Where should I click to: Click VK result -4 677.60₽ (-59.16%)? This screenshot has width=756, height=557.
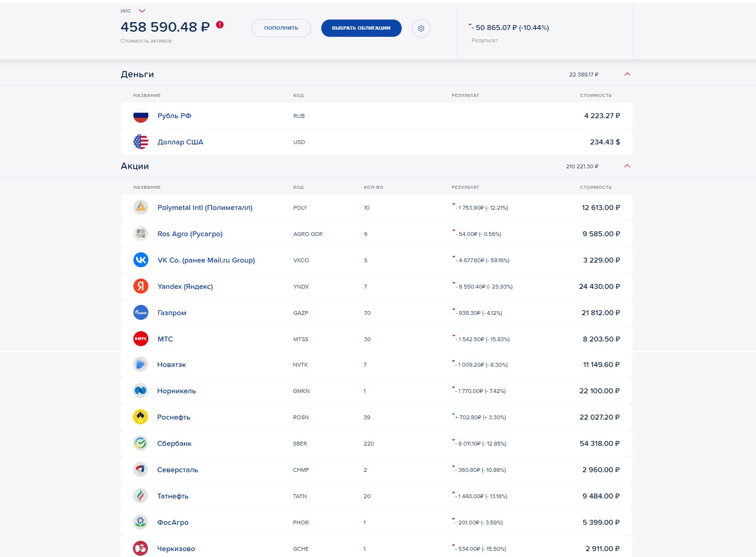click(482, 260)
